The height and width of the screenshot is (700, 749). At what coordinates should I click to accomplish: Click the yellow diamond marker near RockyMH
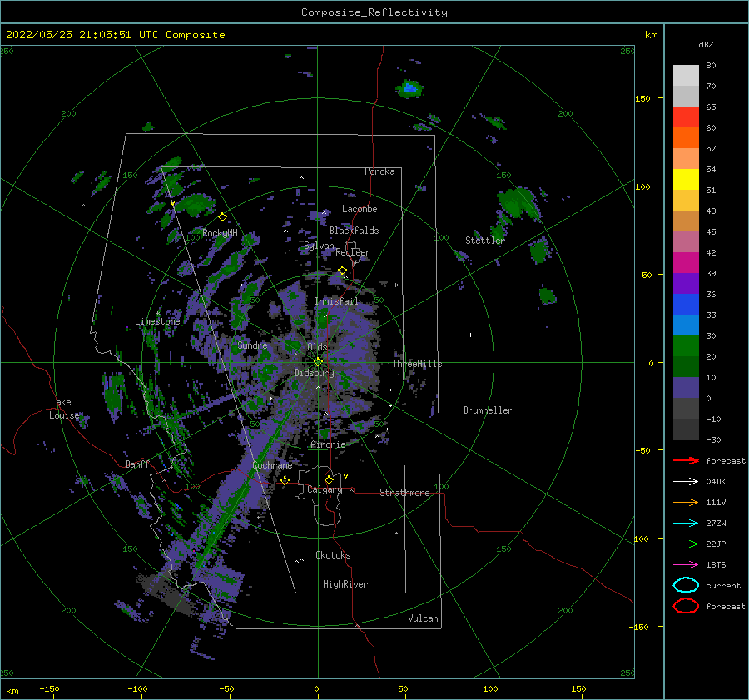222,217
